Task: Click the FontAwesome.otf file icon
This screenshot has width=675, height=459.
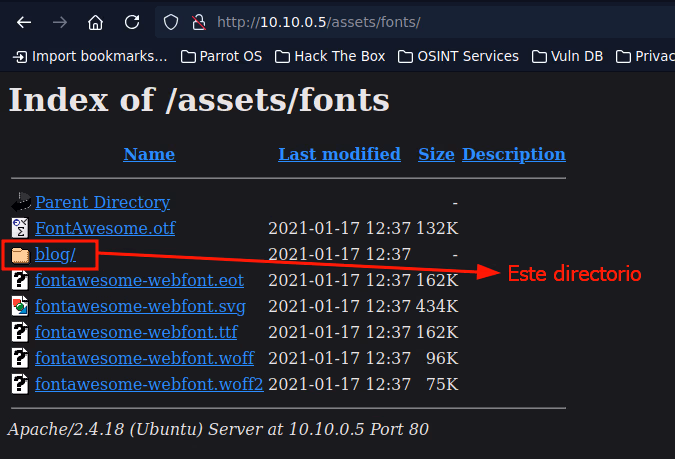Action: tap(20, 228)
